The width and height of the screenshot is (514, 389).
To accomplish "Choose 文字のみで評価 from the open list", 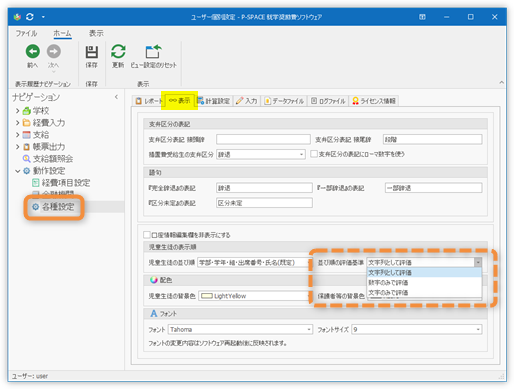I will click(x=424, y=293).
